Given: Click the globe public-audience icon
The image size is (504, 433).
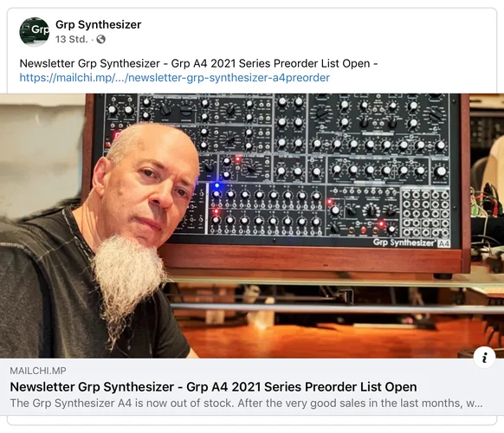Looking at the screenshot, I should [101, 39].
